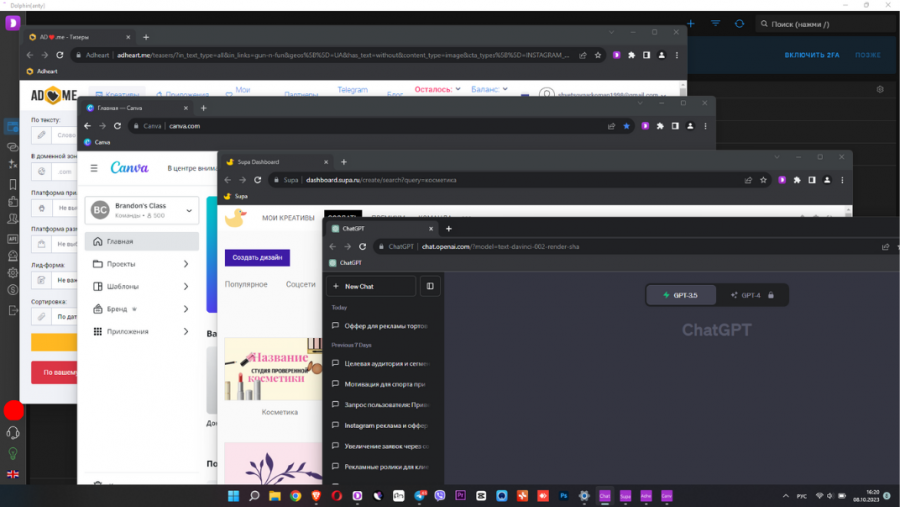The width and height of the screenshot is (900, 507).
Task: Open the tab search chevron in Adheart window
Action: (611, 32)
